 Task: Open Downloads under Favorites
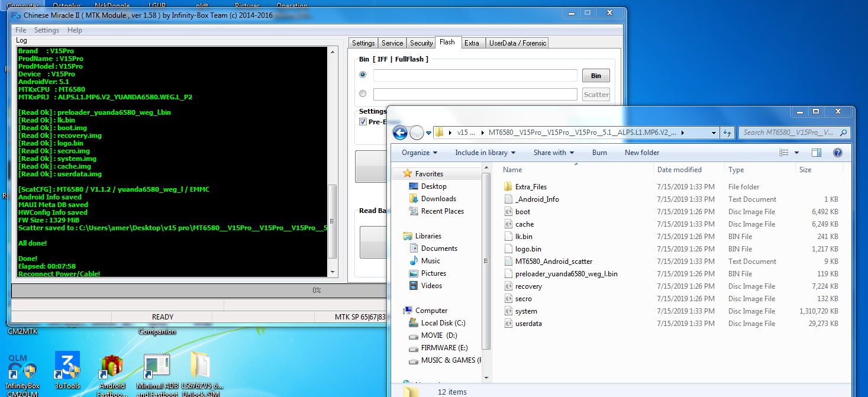pyautogui.click(x=438, y=199)
